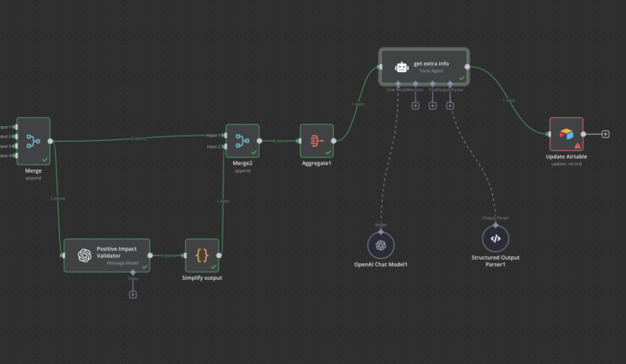Viewport: 626px width, 364px height.
Task: Click the get extra info output circle
Action: pos(468,67)
